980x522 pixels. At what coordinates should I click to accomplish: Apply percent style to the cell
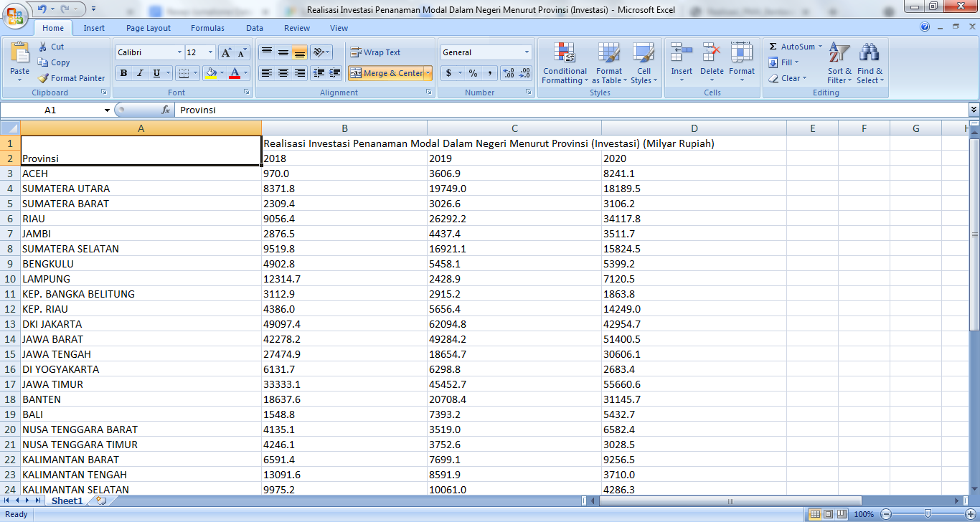point(473,73)
